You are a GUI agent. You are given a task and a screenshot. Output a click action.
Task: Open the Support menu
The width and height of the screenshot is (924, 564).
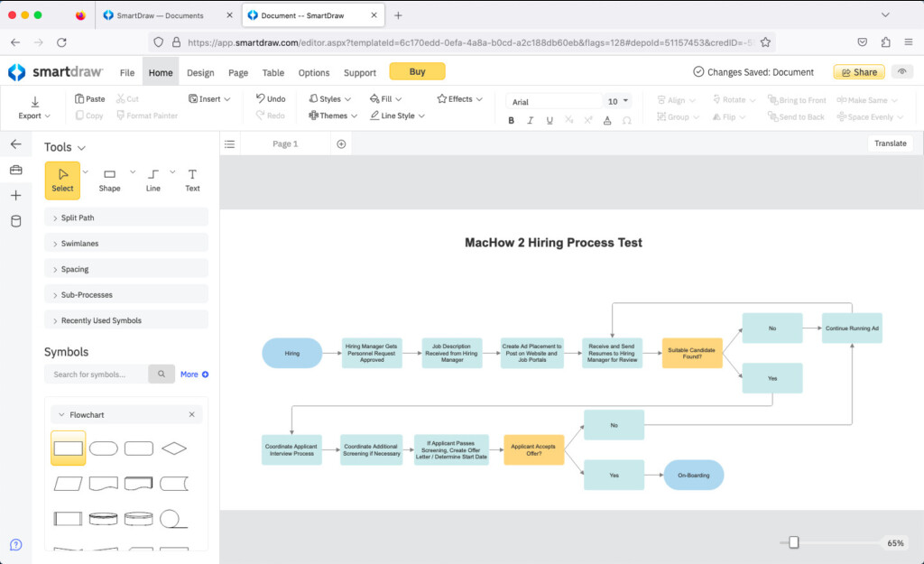[359, 72]
